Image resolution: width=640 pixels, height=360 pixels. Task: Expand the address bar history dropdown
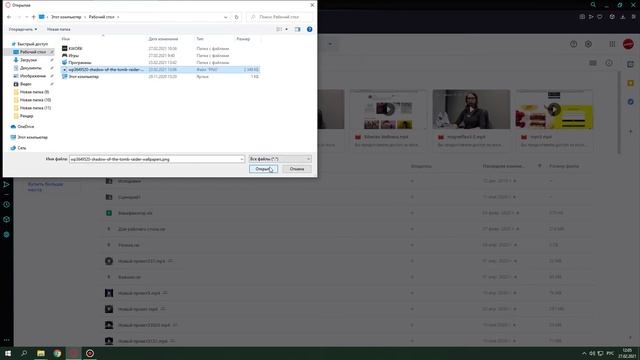(x=226, y=17)
